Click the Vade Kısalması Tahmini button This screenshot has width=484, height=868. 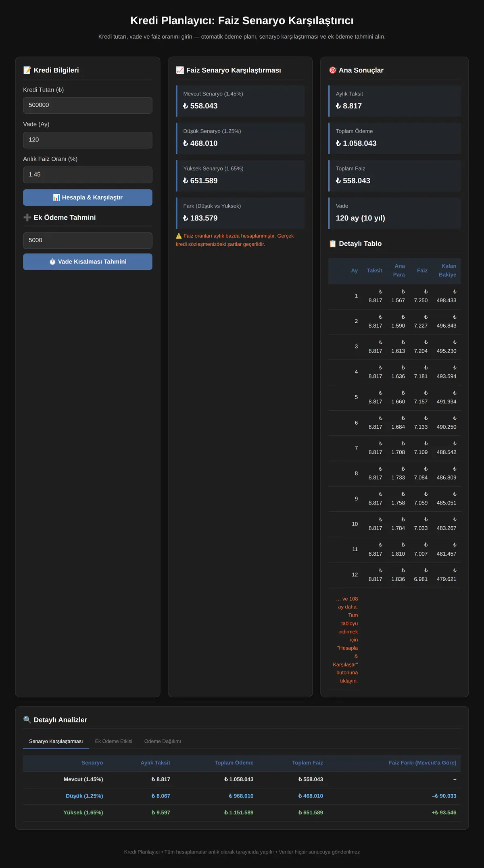click(x=88, y=262)
